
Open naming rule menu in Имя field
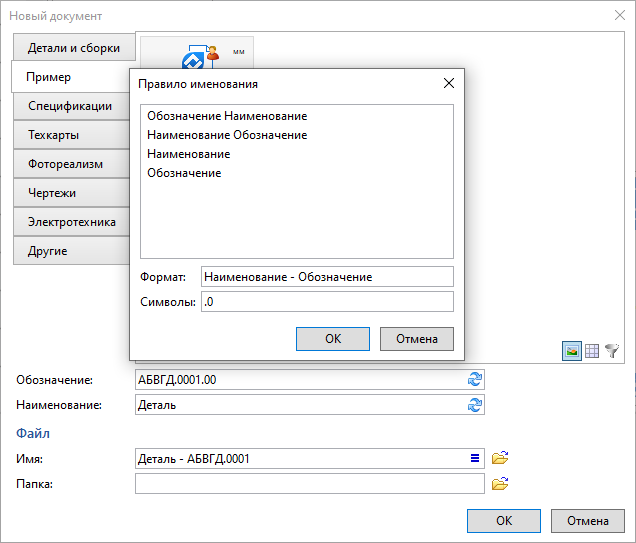[475, 458]
